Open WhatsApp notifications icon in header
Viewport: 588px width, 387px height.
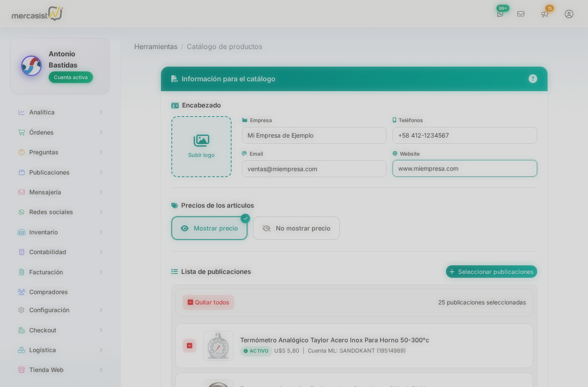click(x=500, y=14)
